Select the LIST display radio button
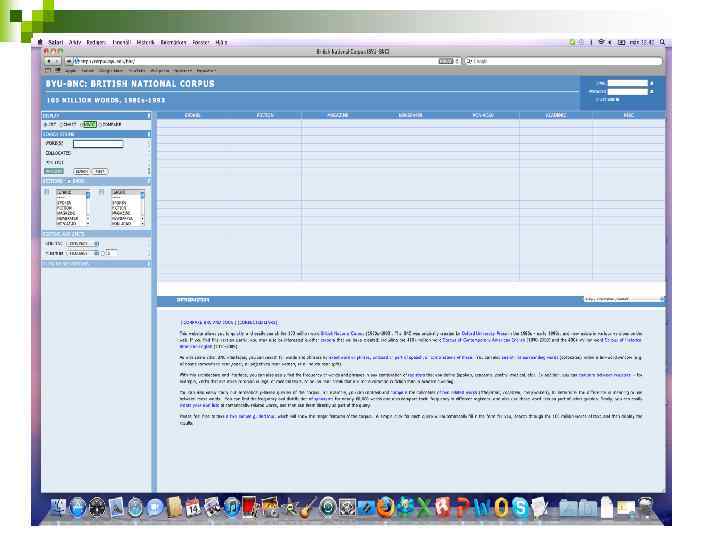This screenshot has height=540, width=720. [x=45, y=125]
